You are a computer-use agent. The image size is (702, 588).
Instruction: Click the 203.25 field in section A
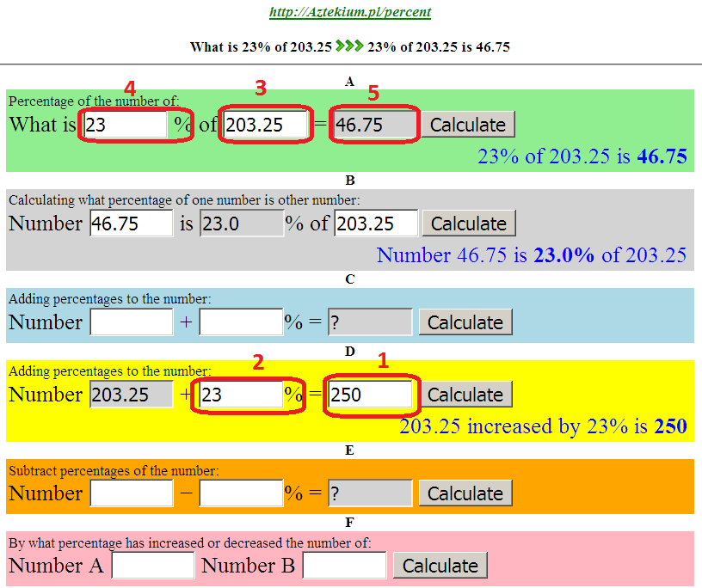point(264,124)
